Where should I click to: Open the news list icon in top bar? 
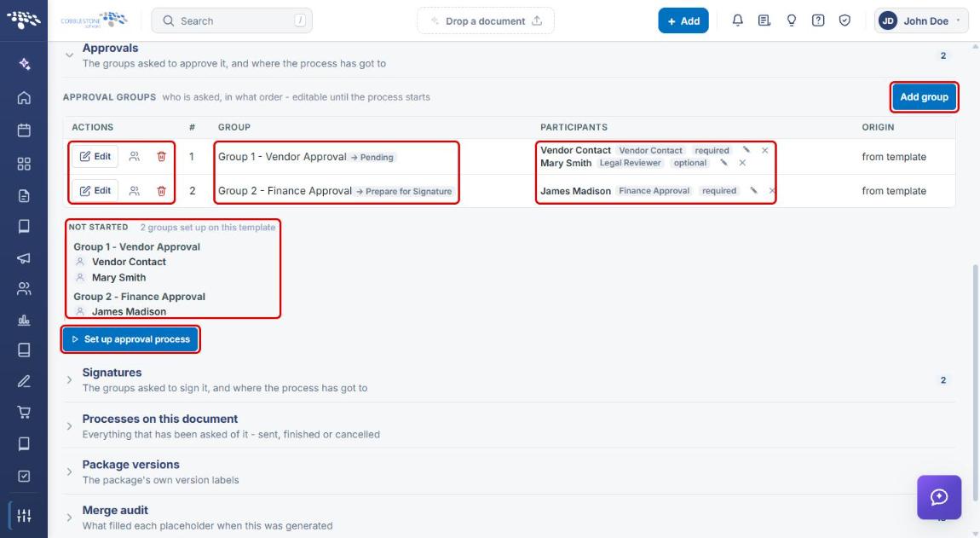(764, 20)
